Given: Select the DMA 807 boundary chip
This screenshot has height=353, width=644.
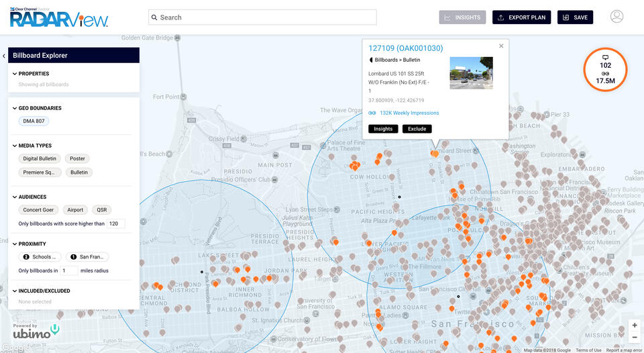Looking at the screenshot, I should (x=34, y=121).
